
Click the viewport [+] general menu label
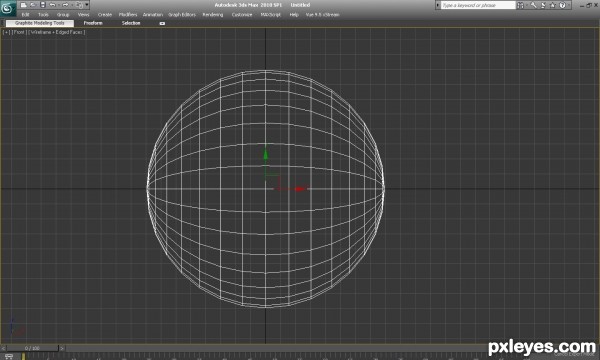(7, 32)
